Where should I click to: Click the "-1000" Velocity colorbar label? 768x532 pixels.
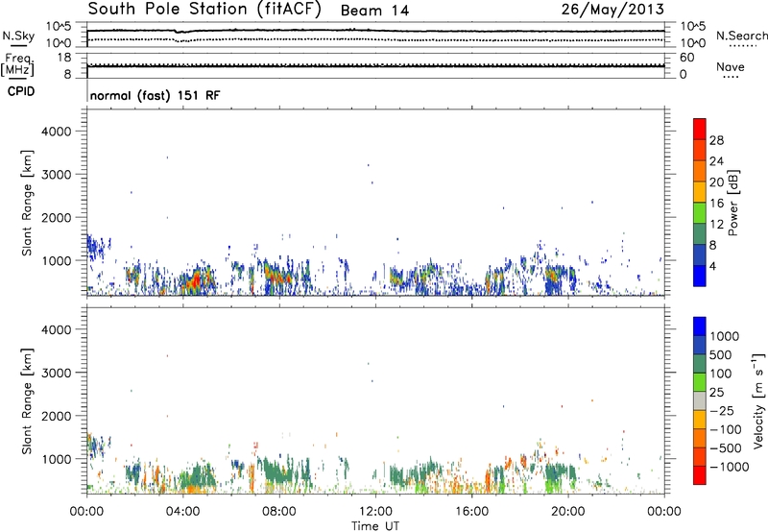729,467
